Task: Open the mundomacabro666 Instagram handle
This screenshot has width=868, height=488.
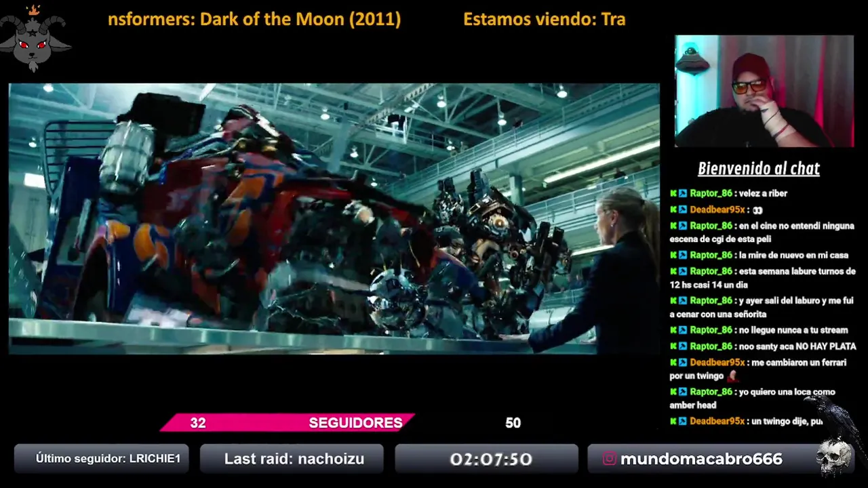Action: point(701,459)
